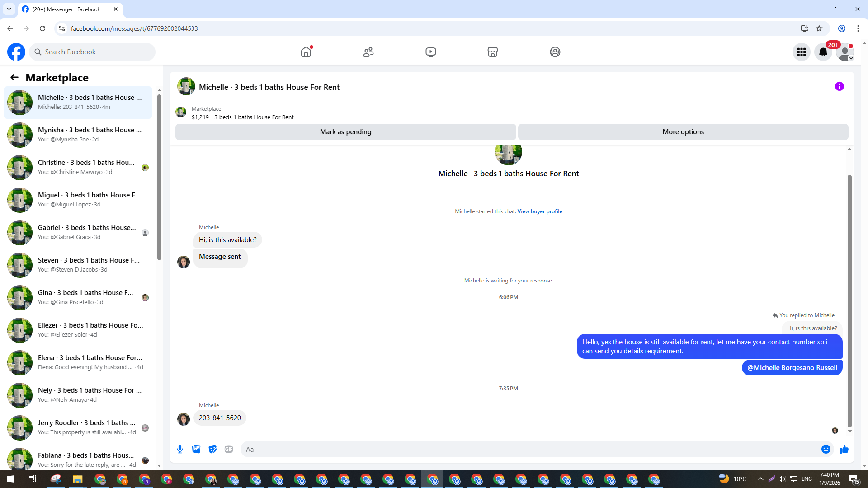Viewport: 868px width, 488px height.
Task: Open conversation information purple icon
Action: (839, 86)
